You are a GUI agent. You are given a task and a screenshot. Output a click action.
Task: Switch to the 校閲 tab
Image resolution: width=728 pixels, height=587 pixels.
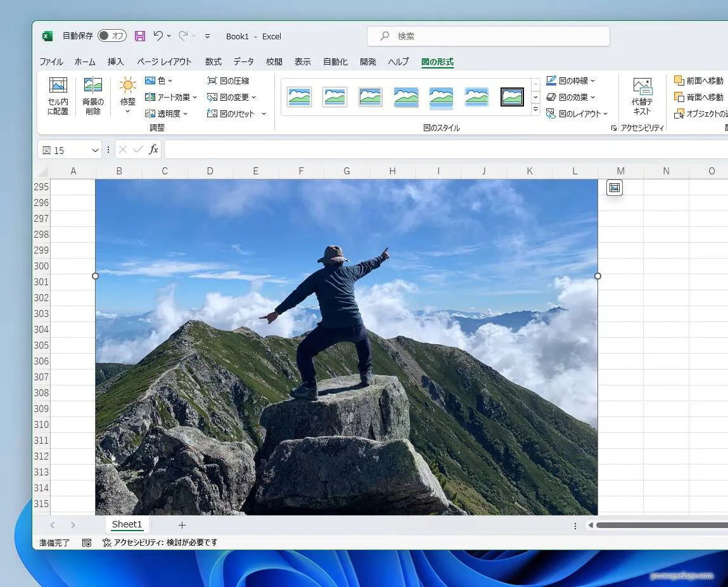[x=274, y=61]
